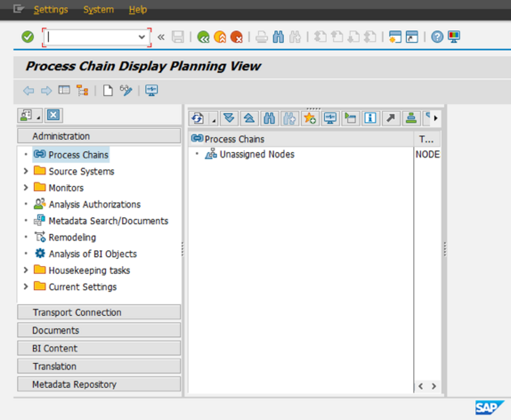511x420 pixels.
Task: Collapse the command field with double chevron
Action: 161,37
